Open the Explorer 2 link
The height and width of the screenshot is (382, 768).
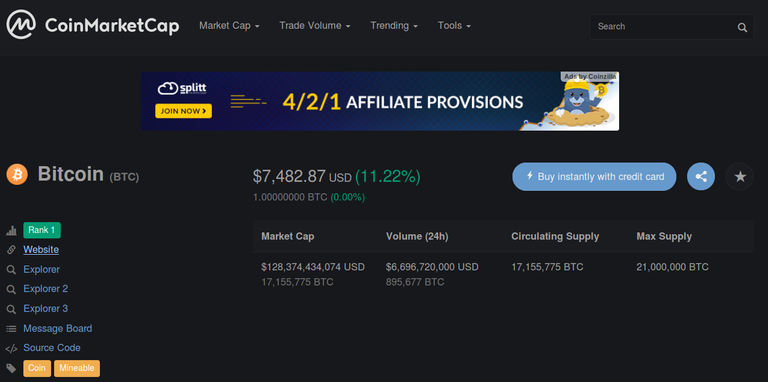coord(46,289)
